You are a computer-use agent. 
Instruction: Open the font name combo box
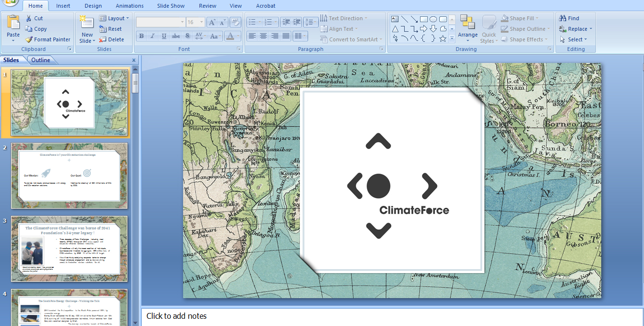pyautogui.click(x=161, y=22)
